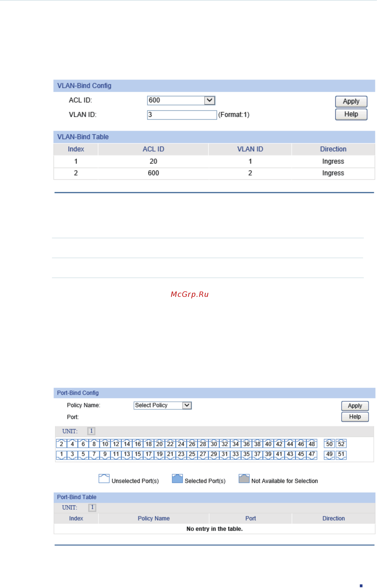
Task: Select port 3 icon
Action: coord(72,455)
